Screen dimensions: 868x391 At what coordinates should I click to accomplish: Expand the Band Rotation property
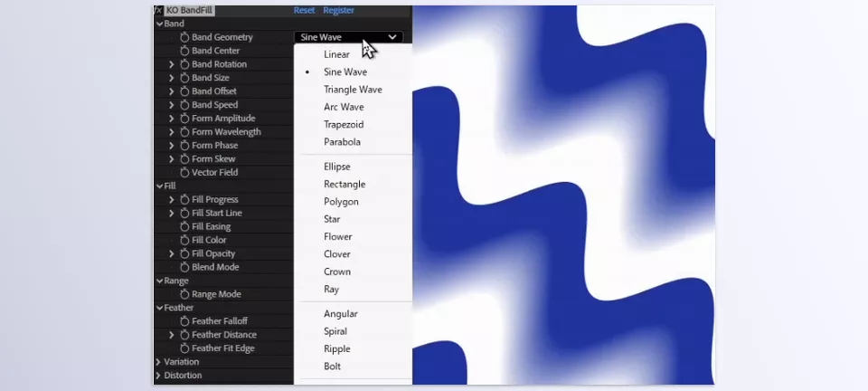172,64
